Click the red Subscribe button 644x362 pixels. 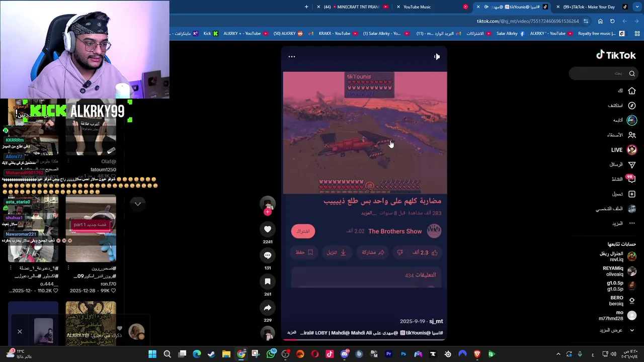point(303,231)
